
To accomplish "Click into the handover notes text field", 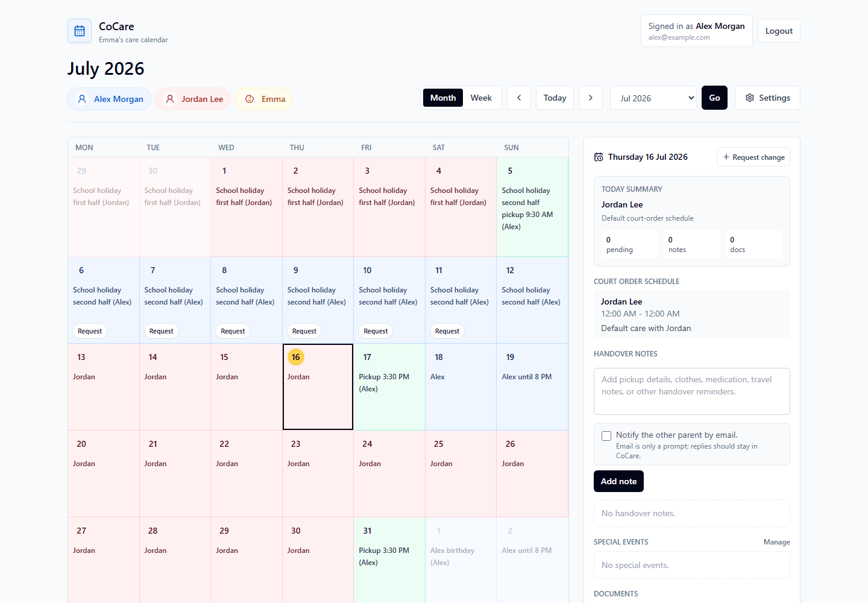I will tap(691, 391).
